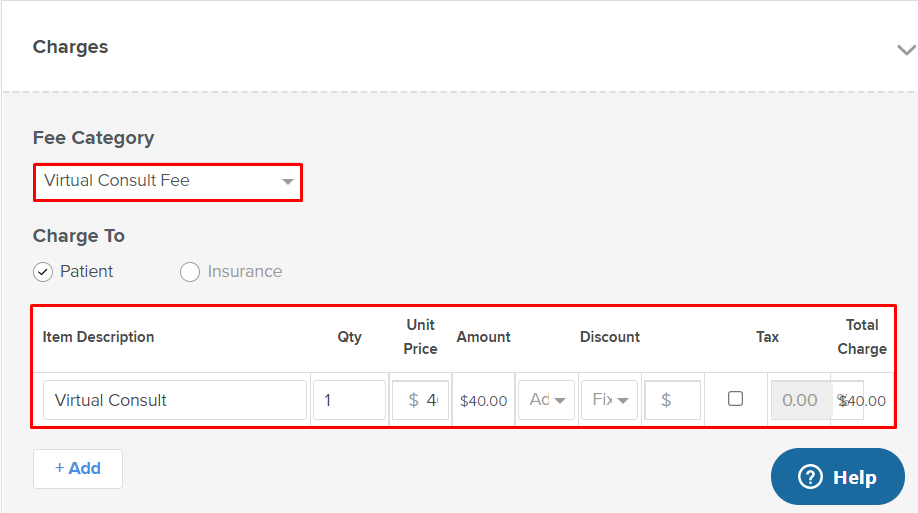The height and width of the screenshot is (513, 918).
Task: Click the disabled tax amount 0.00 field
Action: (x=801, y=400)
